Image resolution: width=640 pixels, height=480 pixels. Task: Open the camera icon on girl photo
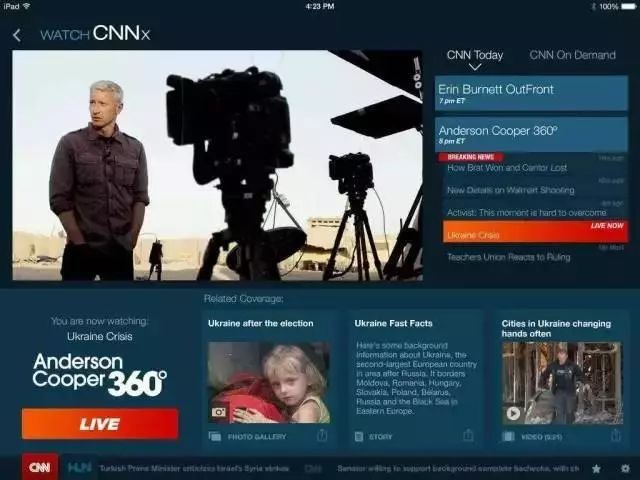pyautogui.click(x=219, y=412)
